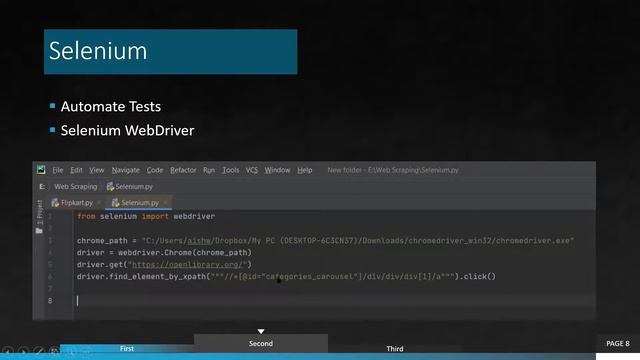The image size is (640, 360).
Task: Open the Run menu
Action: 209,170
